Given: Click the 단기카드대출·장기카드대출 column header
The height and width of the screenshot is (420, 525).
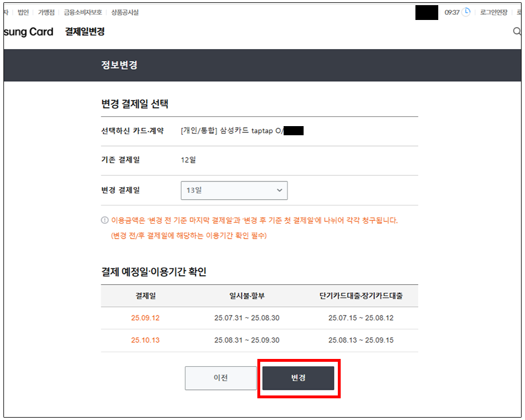Looking at the screenshot, I should pos(361,296).
